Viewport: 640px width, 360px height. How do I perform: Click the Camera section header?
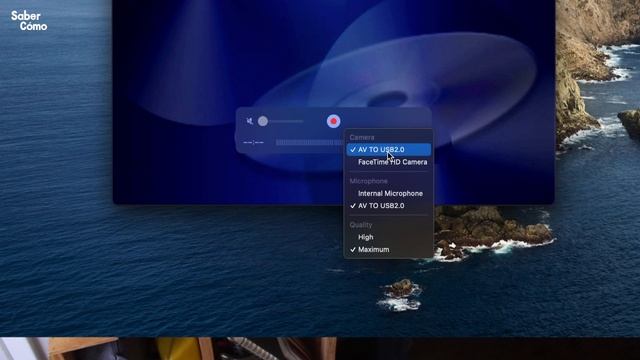coord(362,138)
